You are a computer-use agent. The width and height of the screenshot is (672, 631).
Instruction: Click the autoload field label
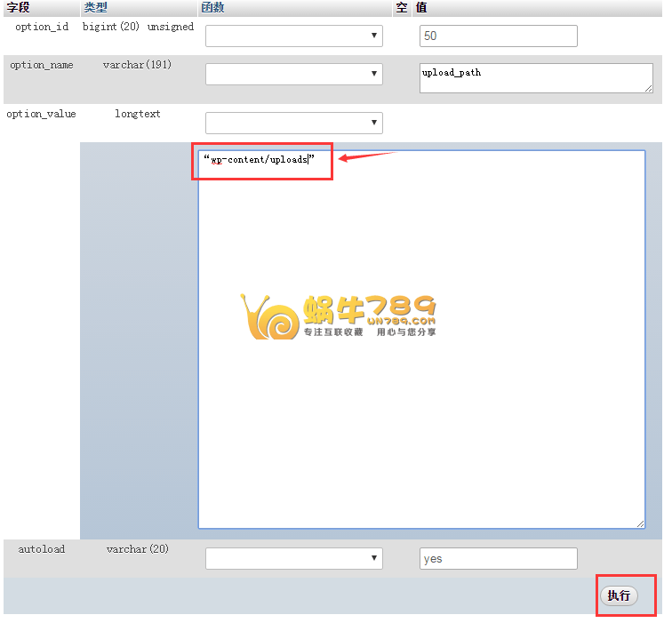click(x=41, y=550)
